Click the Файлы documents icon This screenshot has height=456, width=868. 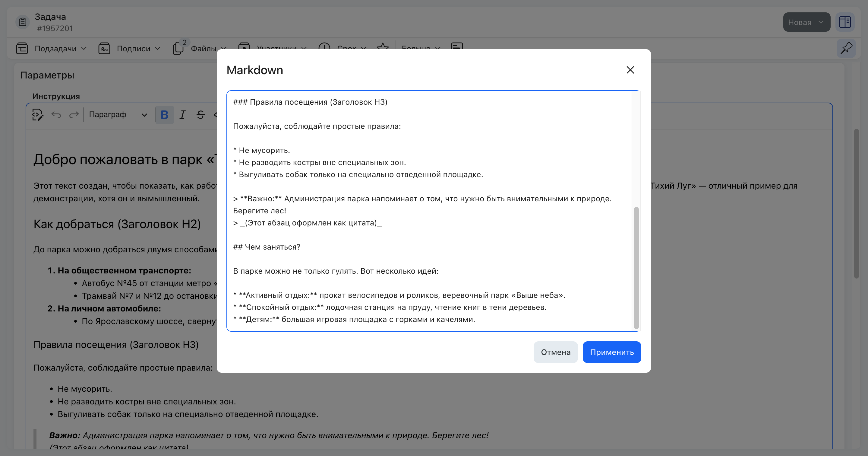click(178, 48)
